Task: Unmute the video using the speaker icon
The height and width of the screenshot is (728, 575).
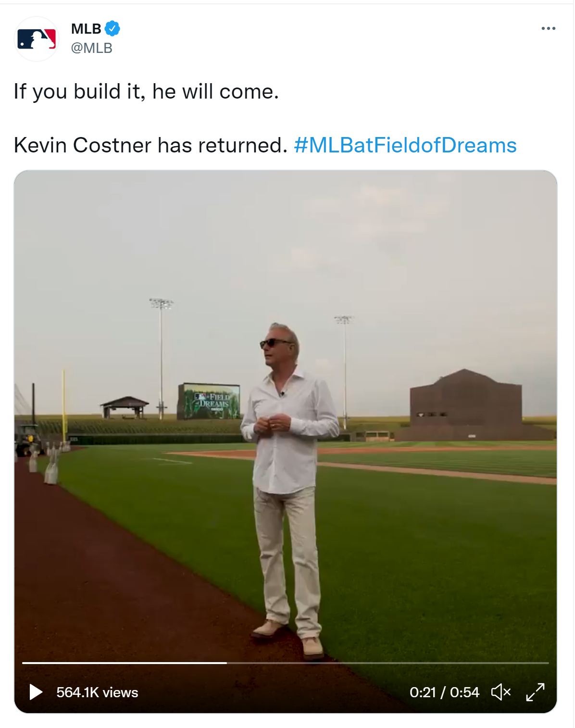Action: click(x=500, y=692)
